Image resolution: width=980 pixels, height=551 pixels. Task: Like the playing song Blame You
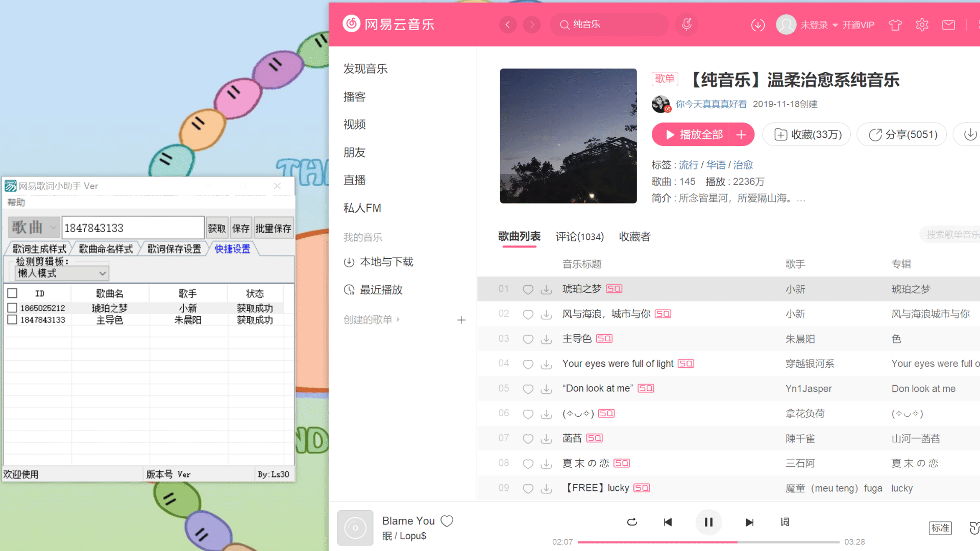(447, 521)
